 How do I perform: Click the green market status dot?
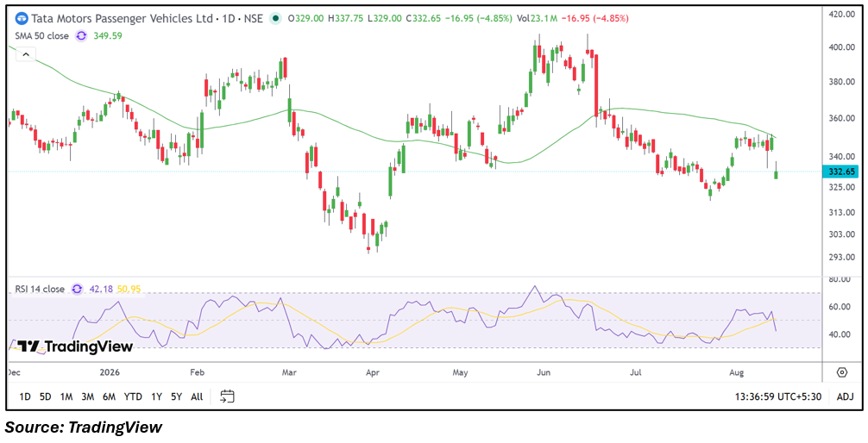[x=275, y=18]
